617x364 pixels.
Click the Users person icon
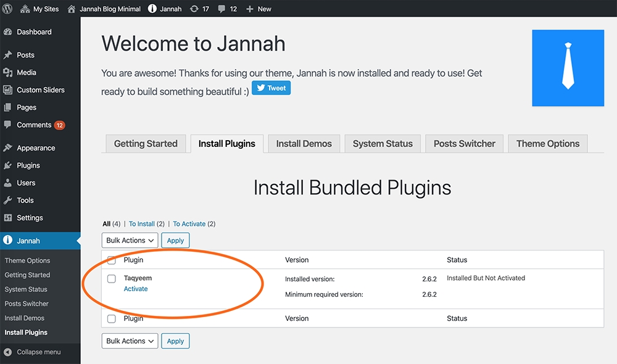tap(7, 183)
